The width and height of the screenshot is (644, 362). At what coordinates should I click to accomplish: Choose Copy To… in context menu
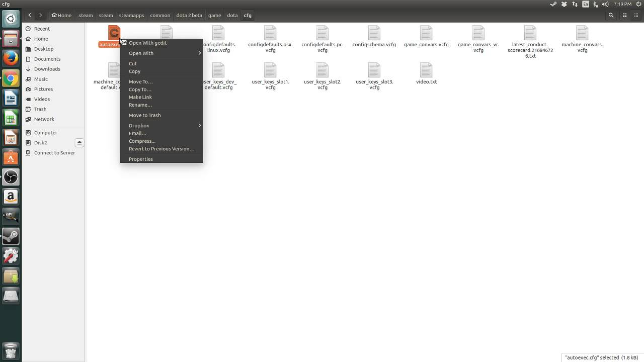(x=162, y=89)
